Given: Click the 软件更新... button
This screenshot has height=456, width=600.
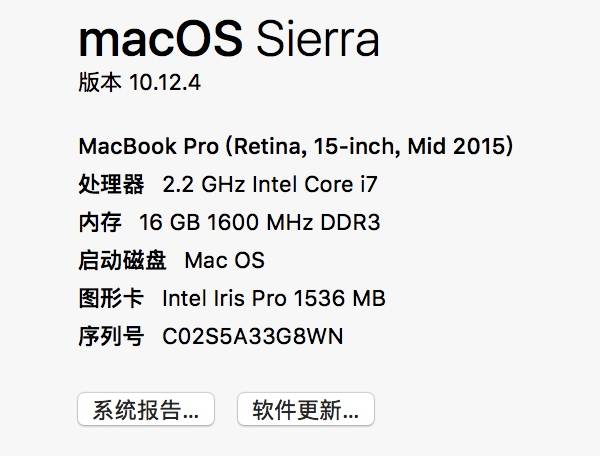Looking at the screenshot, I should (x=305, y=410).
